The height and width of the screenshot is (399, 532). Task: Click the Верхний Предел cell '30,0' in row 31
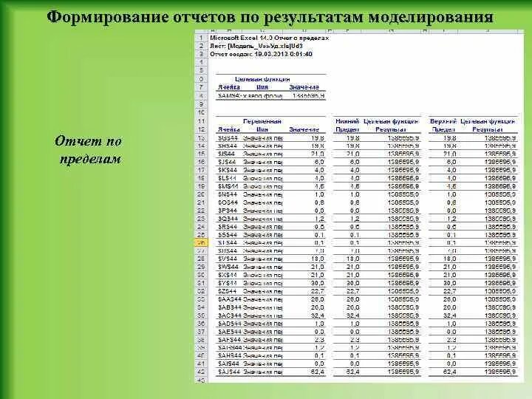pyautogui.click(x=449, y=283)
